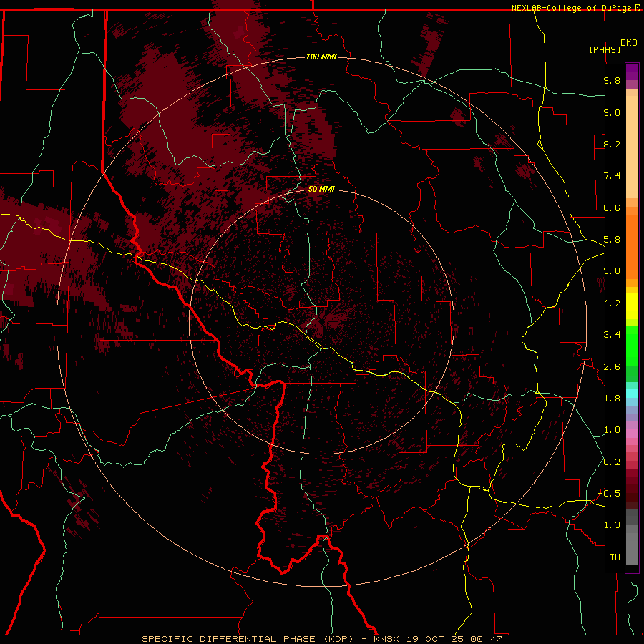The image size is (644, 644).
Task: Click the [PHAS] legend label
Action: click(x=605, y=49)
